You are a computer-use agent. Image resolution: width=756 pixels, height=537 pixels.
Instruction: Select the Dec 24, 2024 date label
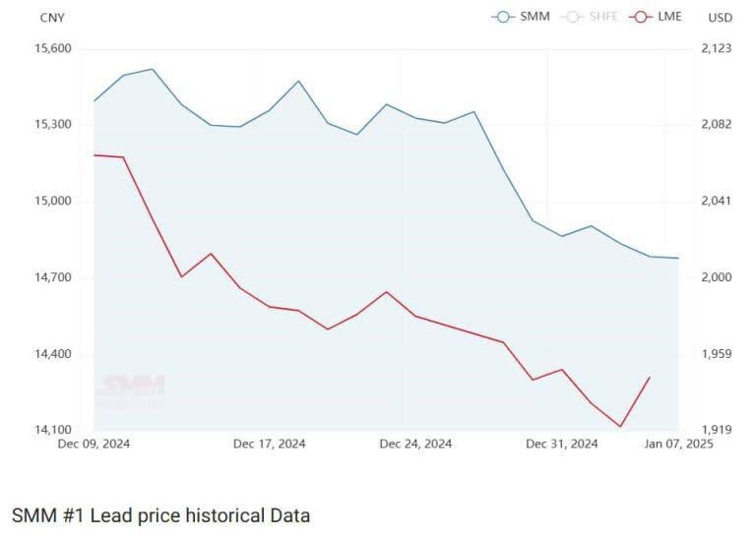(x=415, y=444)
